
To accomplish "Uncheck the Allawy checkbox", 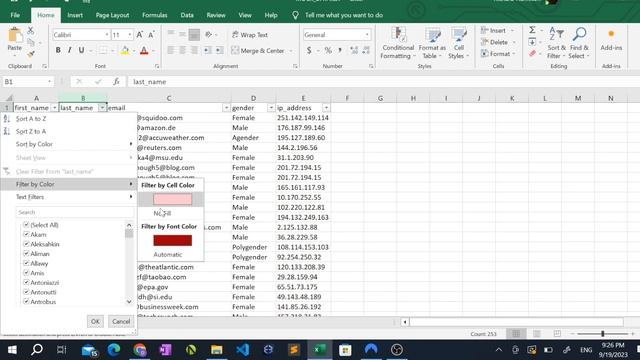I will point(26,263).
